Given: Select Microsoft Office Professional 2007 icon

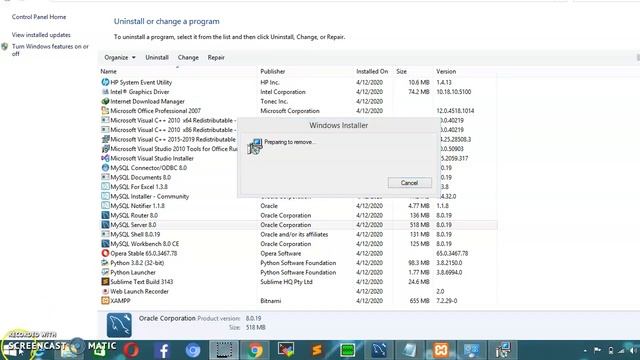Looking at the screenshot, I should (x=105, y=111).
